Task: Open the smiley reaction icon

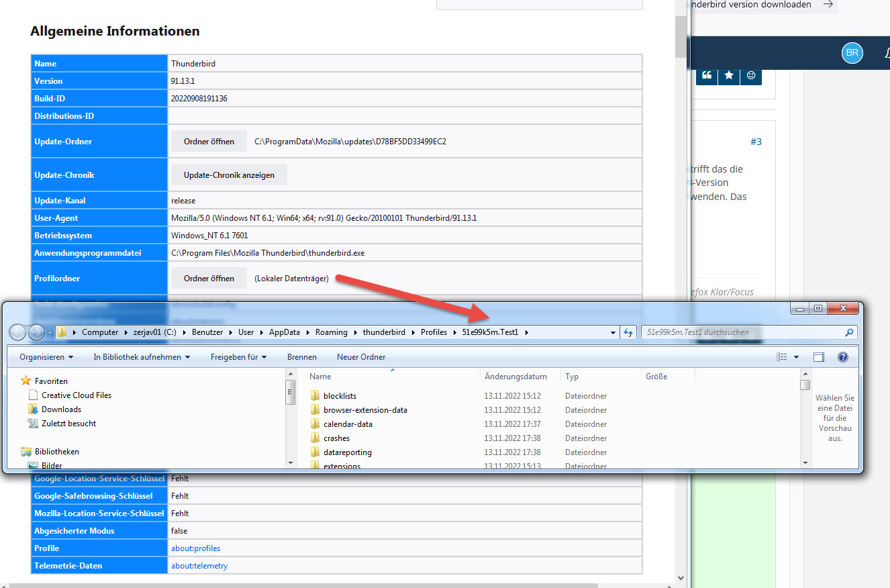Action: click(751, 76)
